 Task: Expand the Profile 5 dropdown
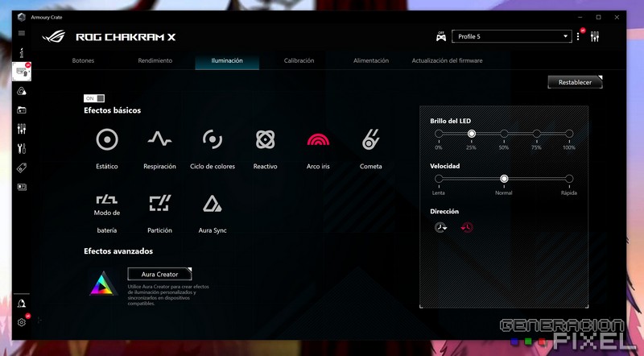[511, 36]
